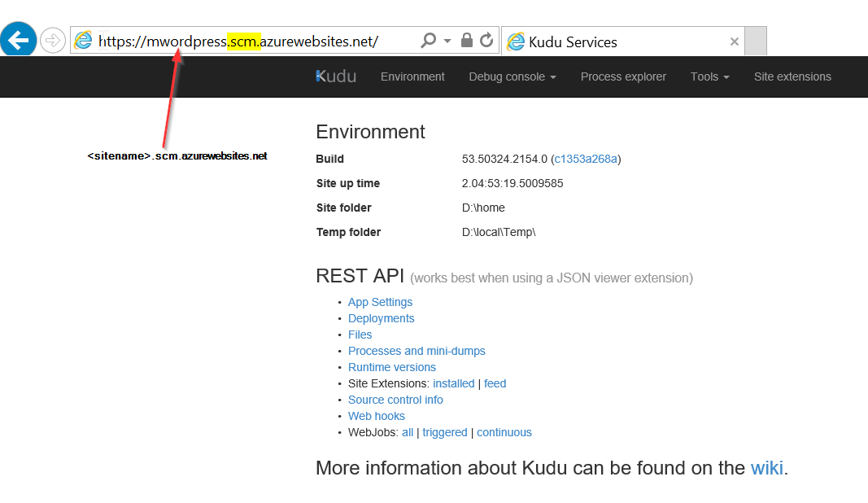868x503 pixels.
Task: Open the continuous WebJobs link
Action: pyautogui.click(x=504, y=432)
